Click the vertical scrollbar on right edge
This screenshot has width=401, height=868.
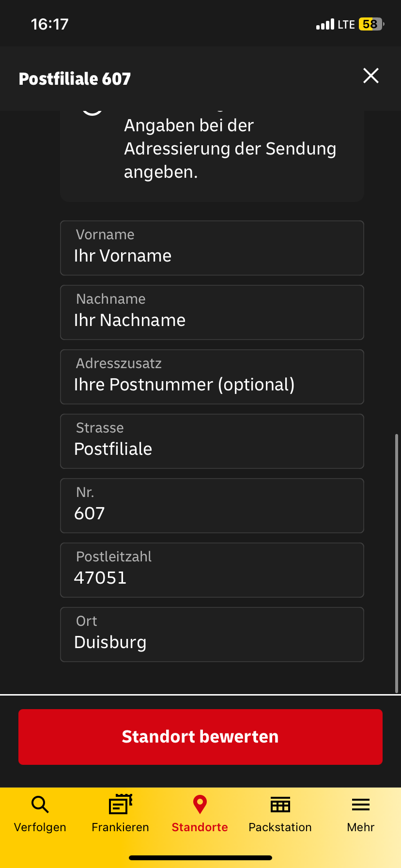point(397,562)
